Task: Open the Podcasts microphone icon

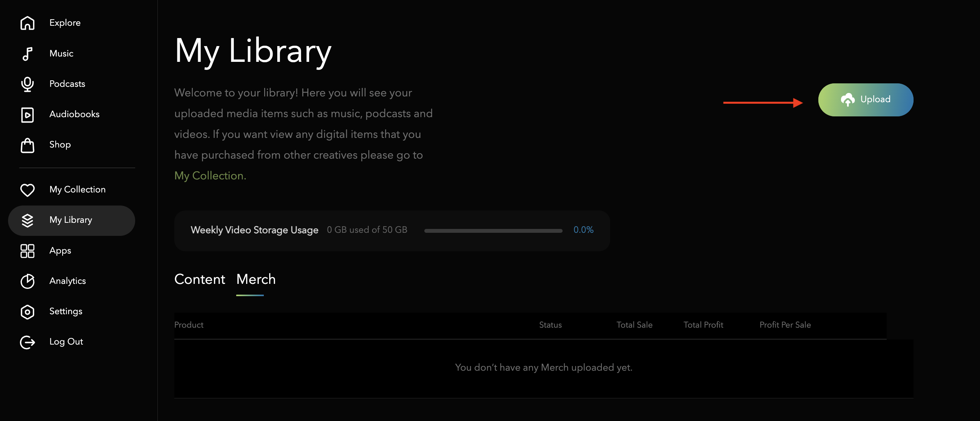Action: click(x=27, y=84)
